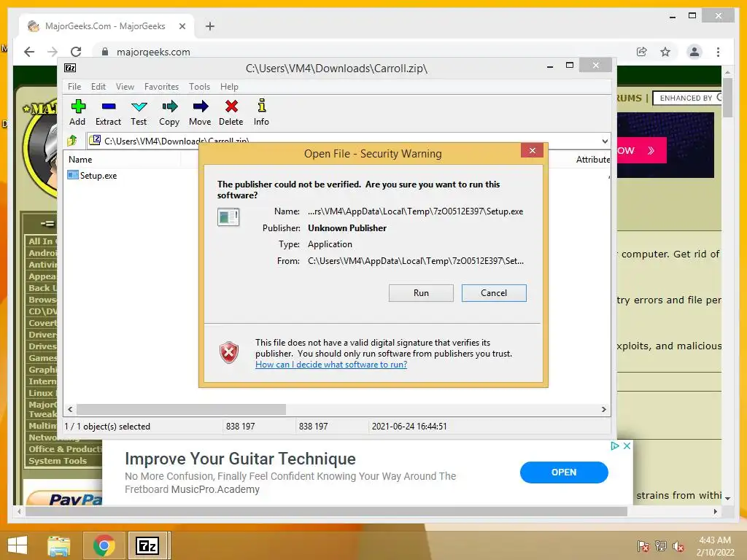The height and width of the screenshot is (560, 747).
Task: Click the network tray icon
Action: pyautogui.click(x=661, y=546)
